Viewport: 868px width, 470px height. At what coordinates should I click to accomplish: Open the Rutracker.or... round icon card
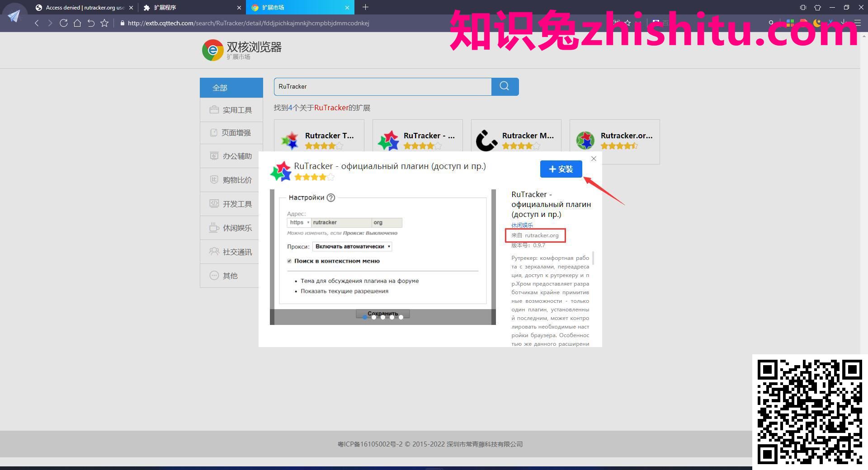tap(614, 141)
